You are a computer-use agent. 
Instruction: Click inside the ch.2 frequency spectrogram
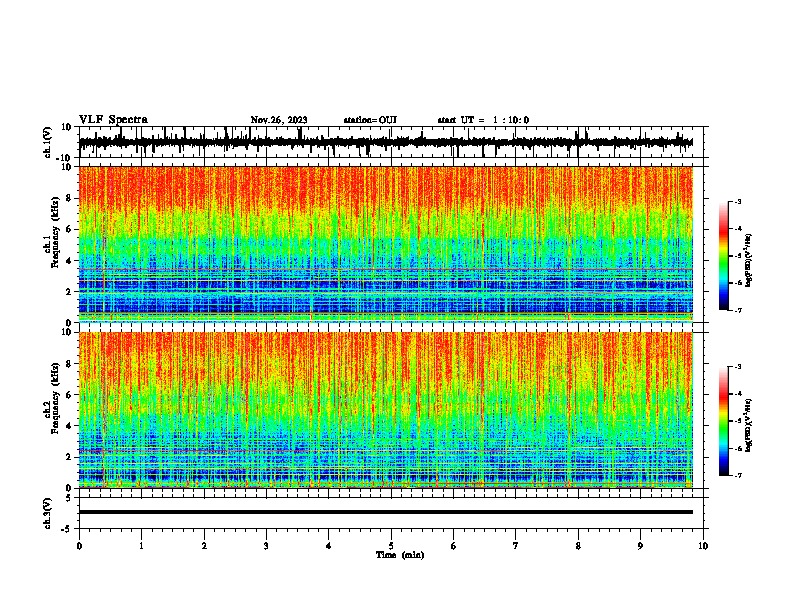click(386, 410)
